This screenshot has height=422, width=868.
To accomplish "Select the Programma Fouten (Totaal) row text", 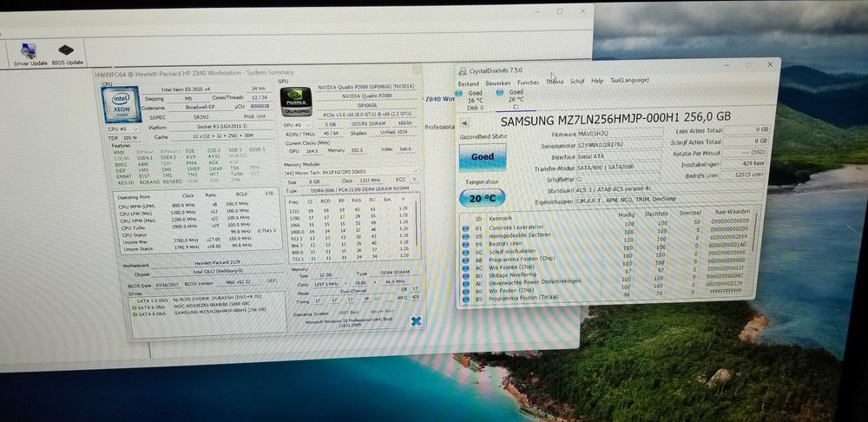I will pos(523,298).
